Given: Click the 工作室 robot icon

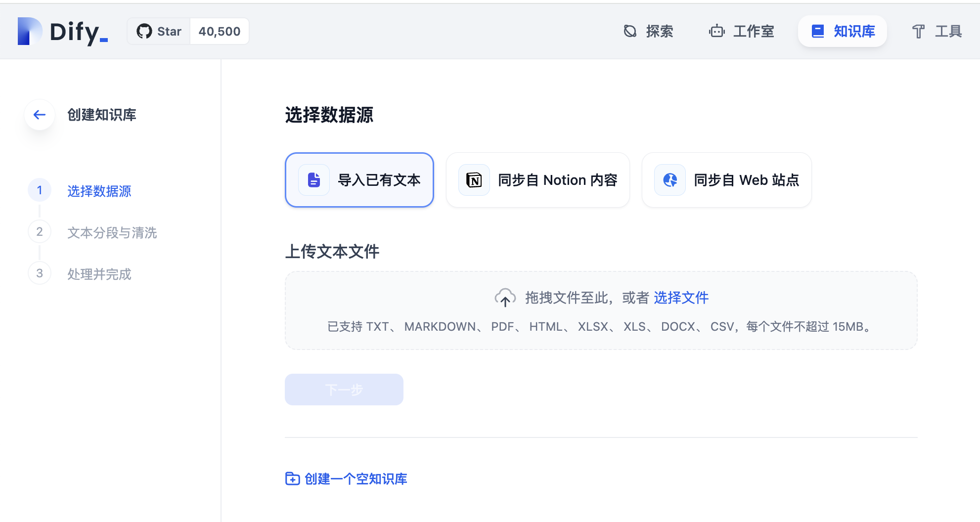Looking at the screenshot, I should point(716,31).
